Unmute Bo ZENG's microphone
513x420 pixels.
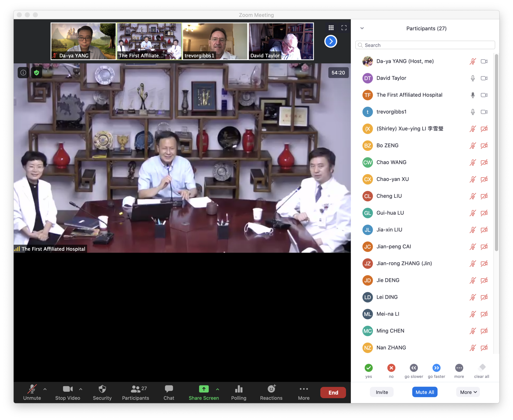[x=473, y=146]
